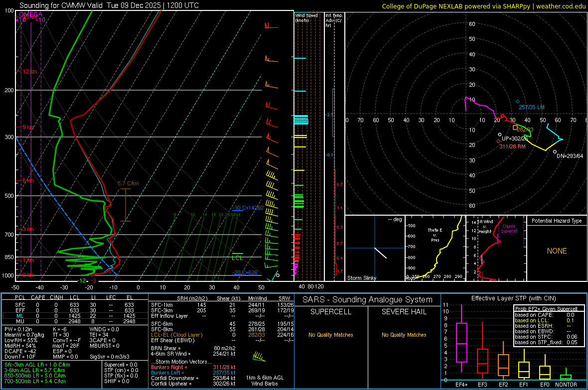Click No Quality Matches under SEVERE HAIL
Screen dimensions: 588x390
404,335
